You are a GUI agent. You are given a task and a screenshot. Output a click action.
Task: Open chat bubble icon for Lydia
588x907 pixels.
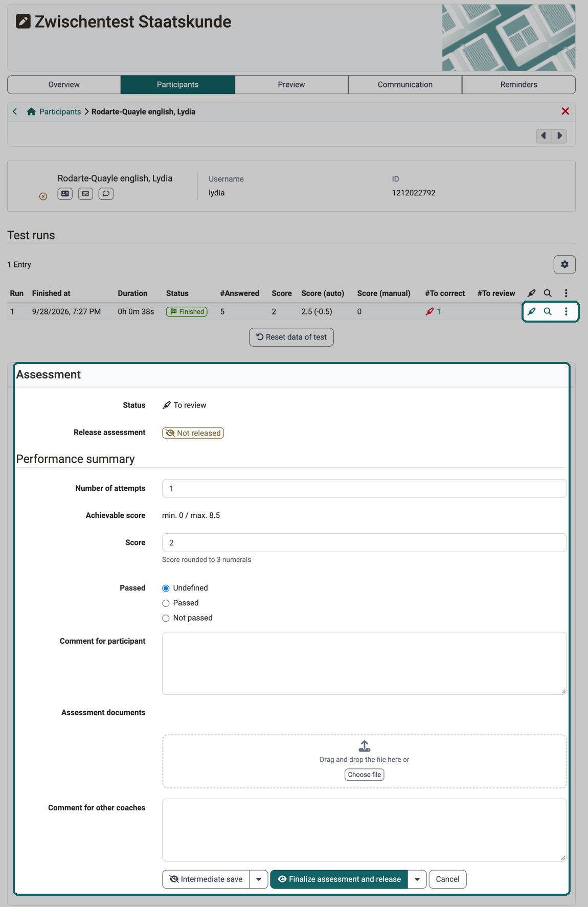(x=106, y=194)
